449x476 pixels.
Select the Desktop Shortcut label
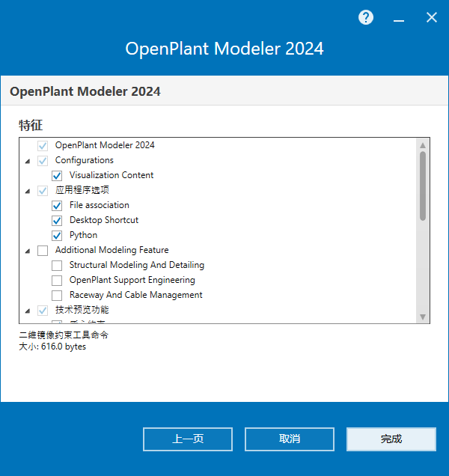click(x=104, y=220)
